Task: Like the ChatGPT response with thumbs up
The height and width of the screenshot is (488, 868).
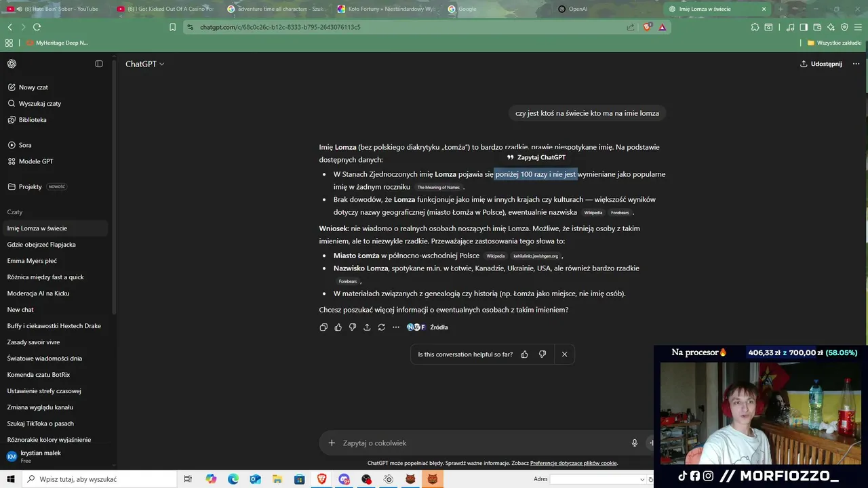Action: [338, 327]
